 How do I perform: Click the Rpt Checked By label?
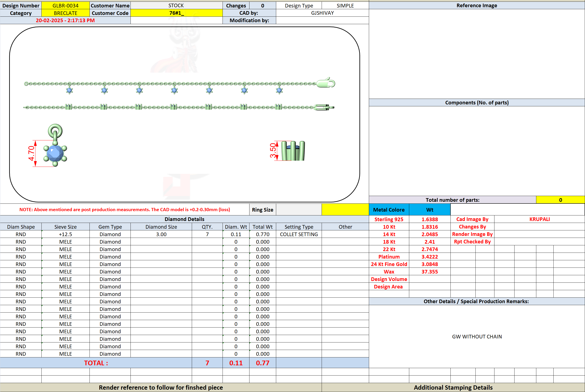[x=472, y=242]
